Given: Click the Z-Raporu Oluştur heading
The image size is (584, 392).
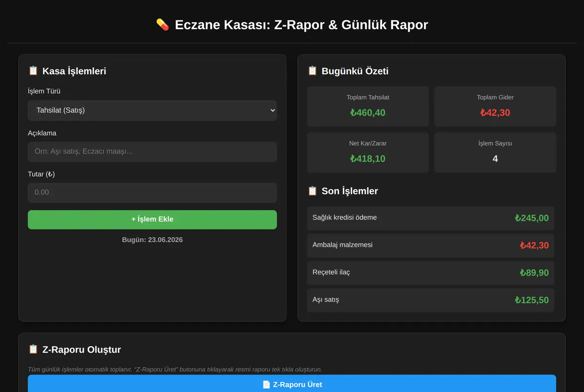Looking at the screenshot, I should click(81, 350).
